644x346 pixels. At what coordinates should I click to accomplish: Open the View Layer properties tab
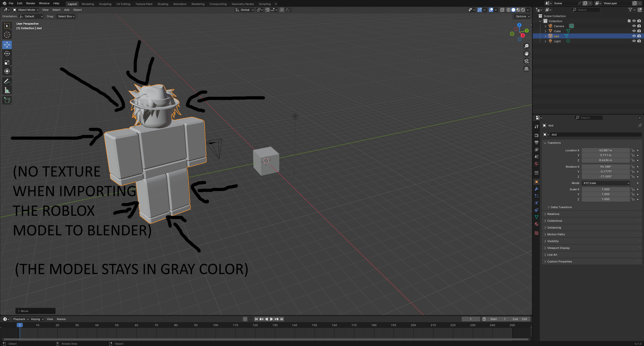(537, 149)
